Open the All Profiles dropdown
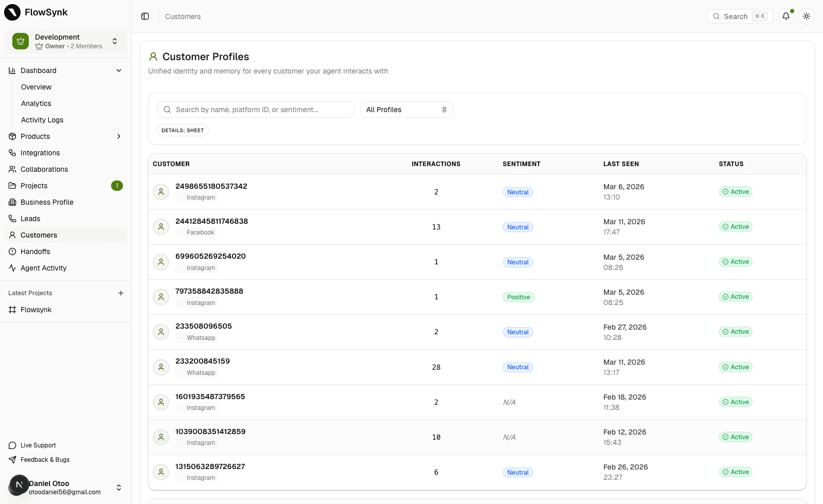Image resolution: width=823 pixels, height=504 pixels. (406, 110)
